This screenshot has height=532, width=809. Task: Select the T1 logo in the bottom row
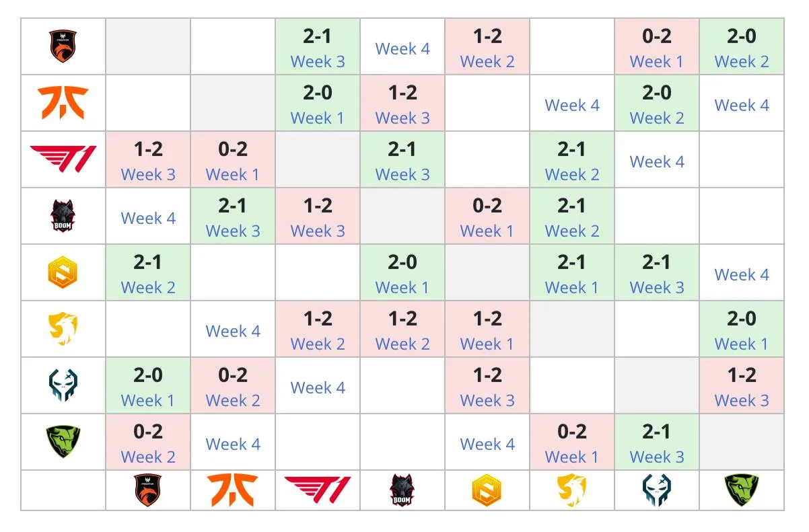[x=318, y=490]
